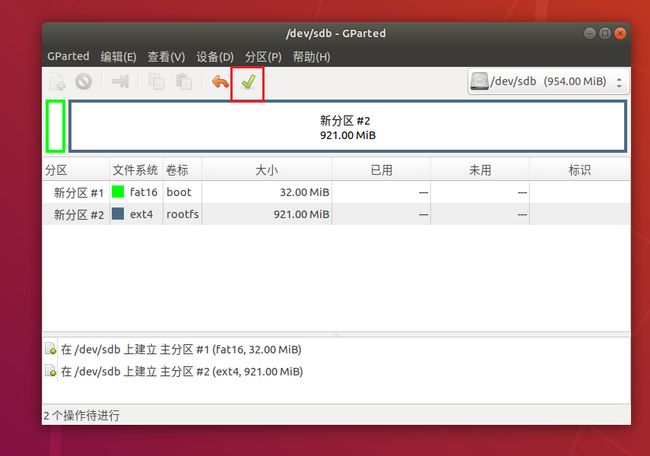This screenshot has height=456, width=650.
Task: Click the 文件系统 column header
Action: coord(136,170)
